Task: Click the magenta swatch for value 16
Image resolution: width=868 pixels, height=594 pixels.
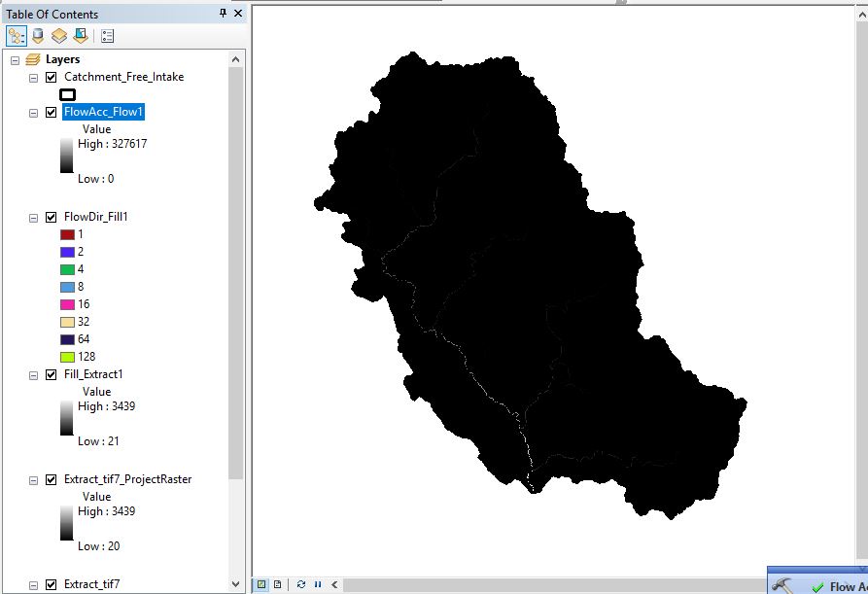Action: 67,304
